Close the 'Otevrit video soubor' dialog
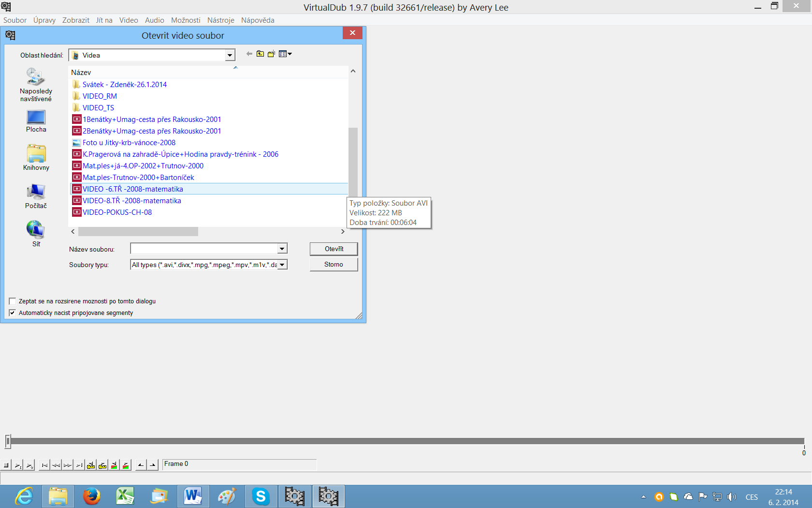The width and height of the screenshot is (812, 508). 352,33
